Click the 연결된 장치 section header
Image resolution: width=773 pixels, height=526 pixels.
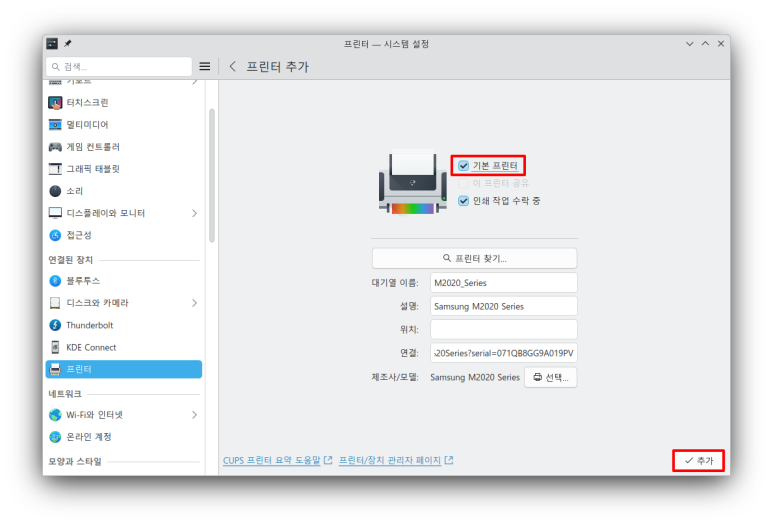[70, 260]
